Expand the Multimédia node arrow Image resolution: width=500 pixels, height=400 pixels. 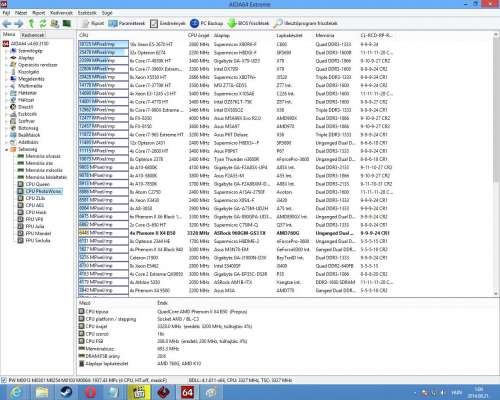click(x=6, y=86)
